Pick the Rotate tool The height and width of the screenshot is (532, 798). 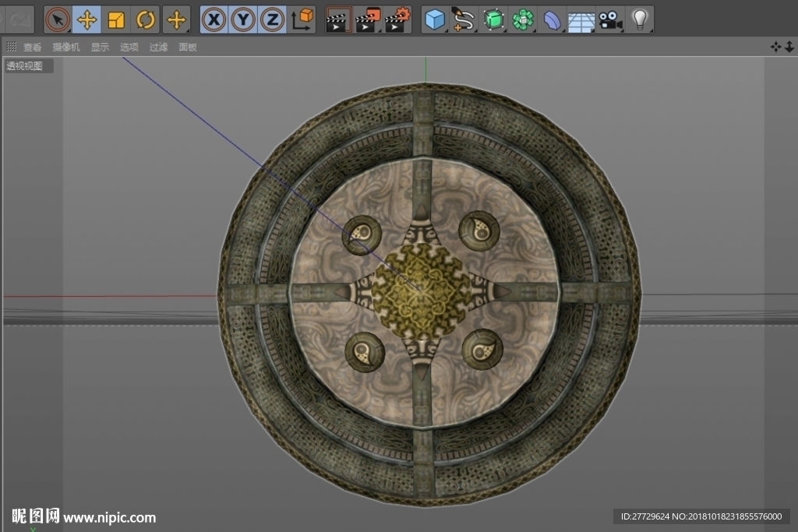146,19
